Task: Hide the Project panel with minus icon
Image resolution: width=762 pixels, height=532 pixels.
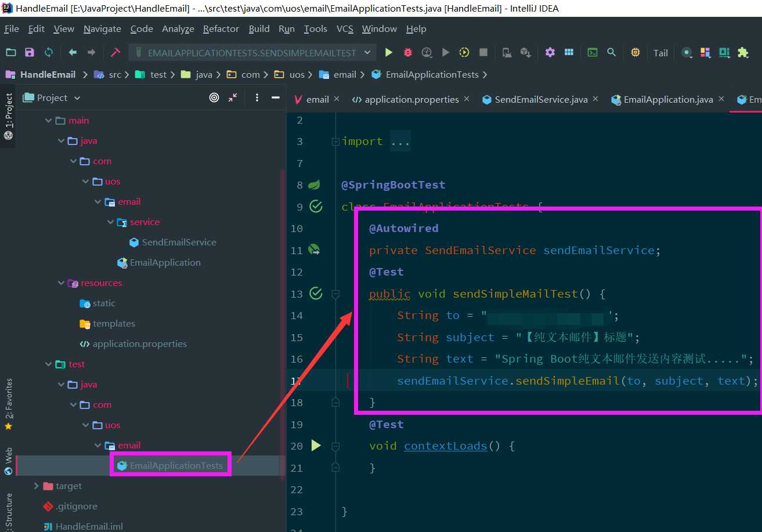Action: pyautogui.click(x=276, y=97)
